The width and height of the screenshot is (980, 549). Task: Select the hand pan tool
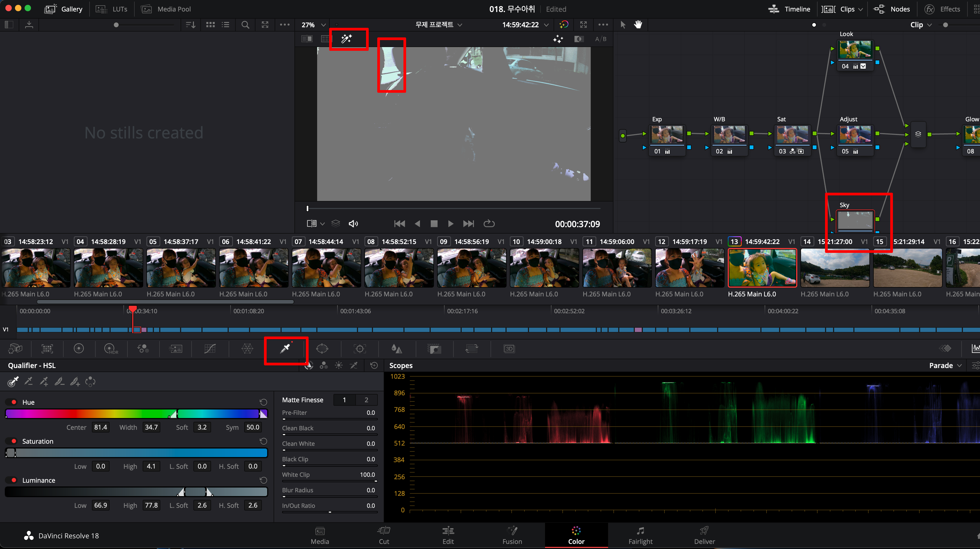click(x=638, y=25)
